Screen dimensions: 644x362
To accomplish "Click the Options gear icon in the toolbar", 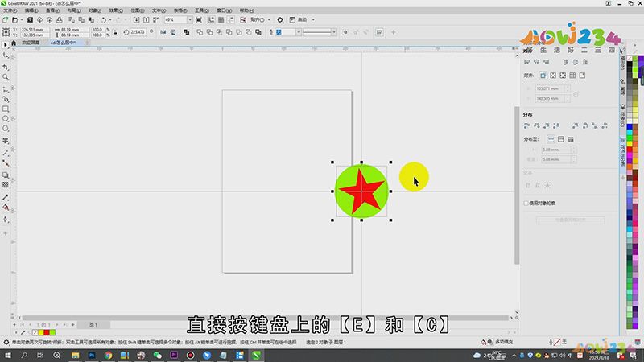I will point(280,19).
